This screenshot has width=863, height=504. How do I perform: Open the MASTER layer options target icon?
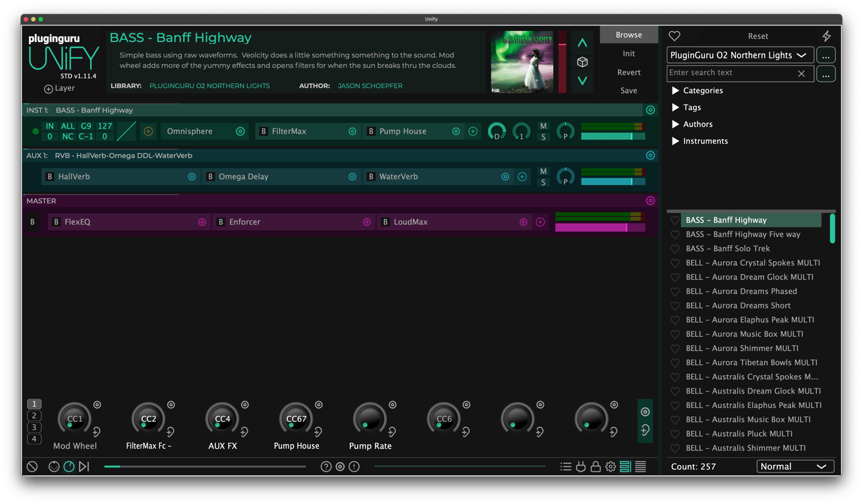[x=650, y=201]
